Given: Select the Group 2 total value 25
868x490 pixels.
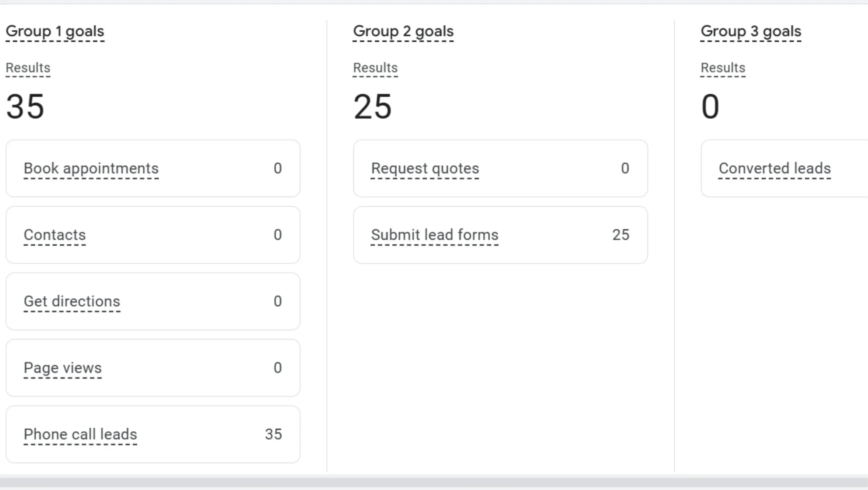Looking at the screenshot, I should (373, 107).
